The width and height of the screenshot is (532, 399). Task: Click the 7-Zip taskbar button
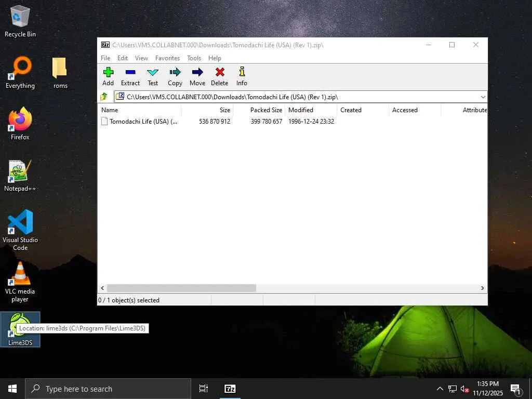coord(230,389)
